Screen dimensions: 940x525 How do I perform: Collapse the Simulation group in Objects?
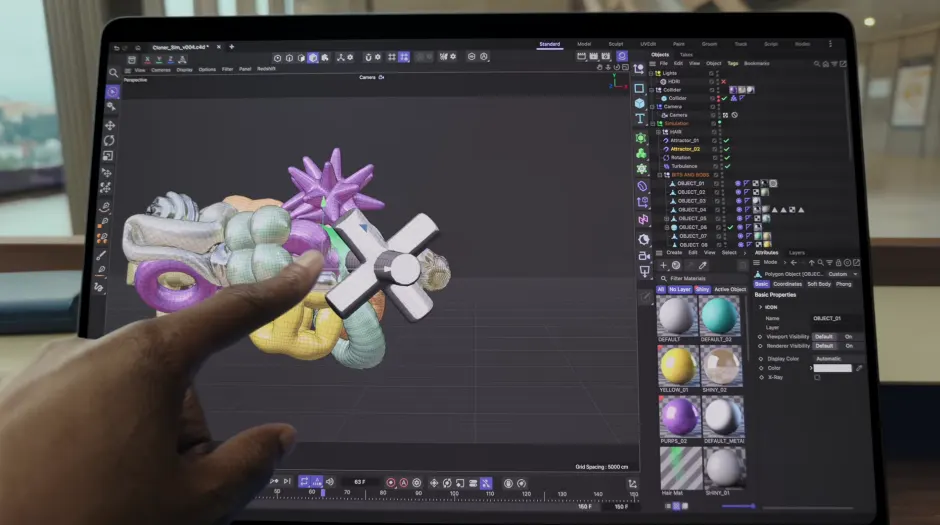[x=653, y=123]
